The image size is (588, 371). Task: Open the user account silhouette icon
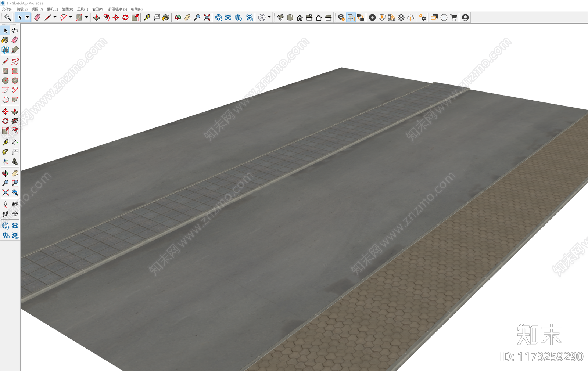coord(465,17)
